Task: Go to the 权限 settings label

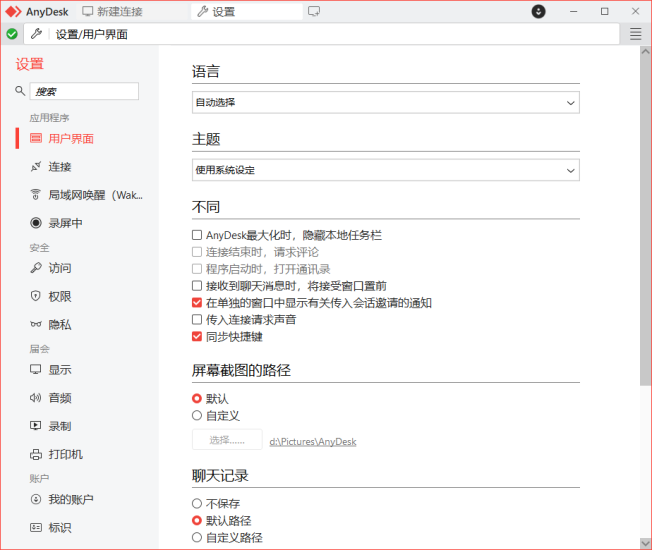Action: pyautogui.click(x=59, y=296)
